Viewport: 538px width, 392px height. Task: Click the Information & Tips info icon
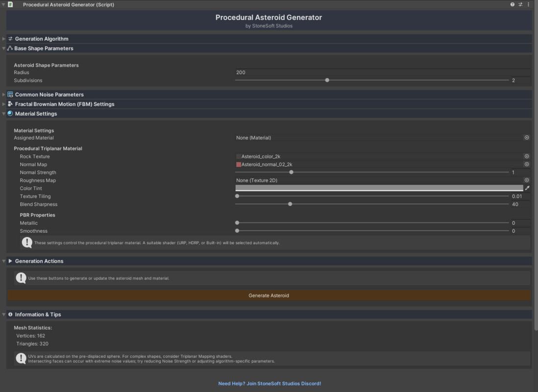pyautogui.click(x=10, y=315)
